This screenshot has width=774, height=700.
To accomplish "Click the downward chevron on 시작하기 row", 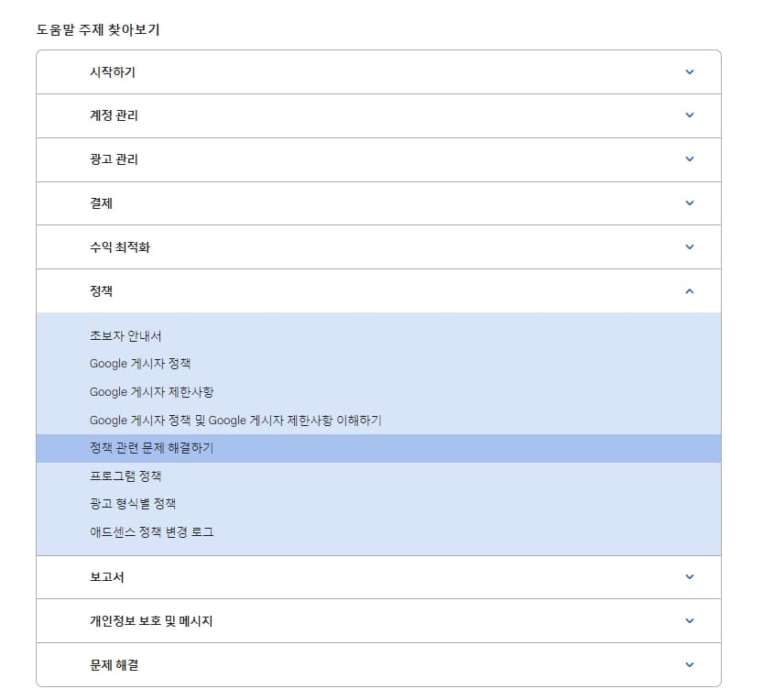I will [x=692, y=71].
